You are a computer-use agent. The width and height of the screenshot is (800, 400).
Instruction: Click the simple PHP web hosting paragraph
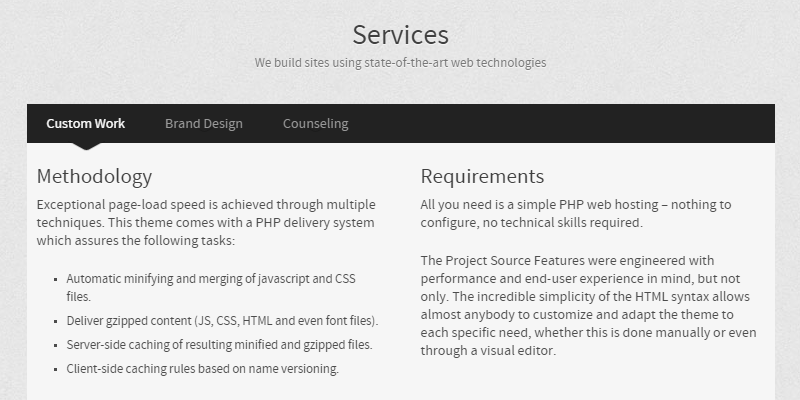[576, 214]
